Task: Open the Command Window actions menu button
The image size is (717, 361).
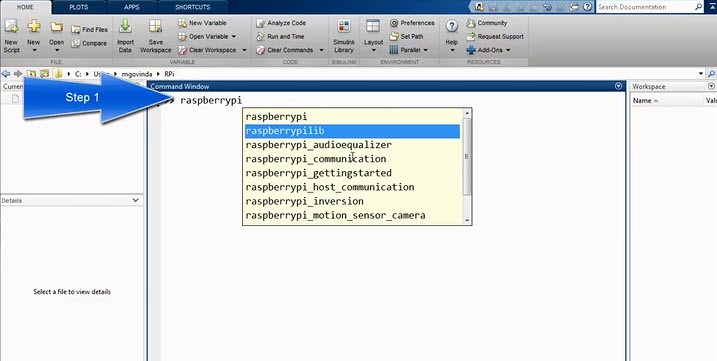Action: 619,86
